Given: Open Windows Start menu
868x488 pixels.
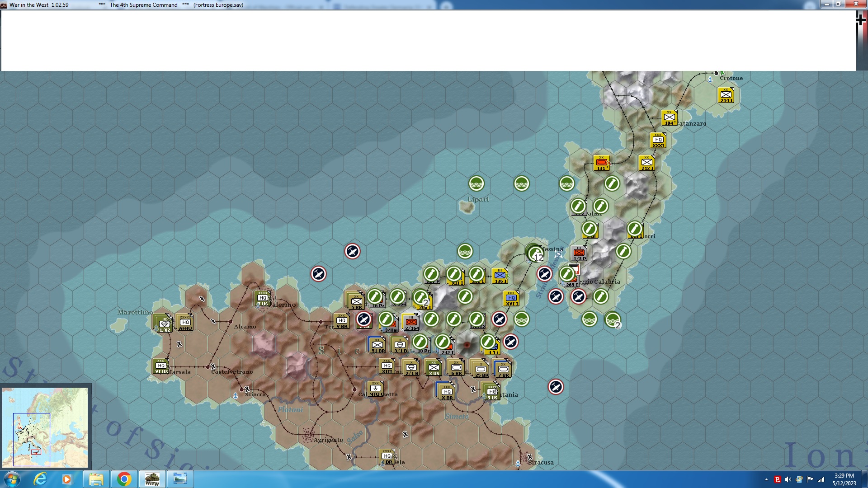Looking at the screenshot, I should (12, 479).
